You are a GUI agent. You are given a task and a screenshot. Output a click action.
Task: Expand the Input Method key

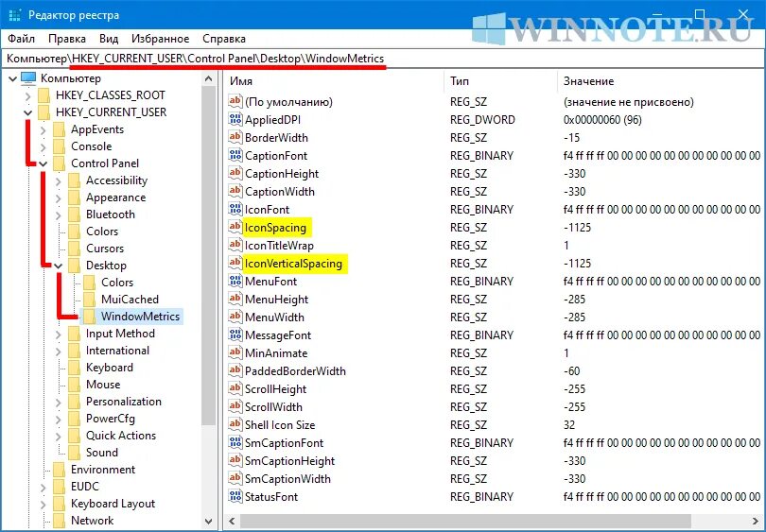(58, 335)
